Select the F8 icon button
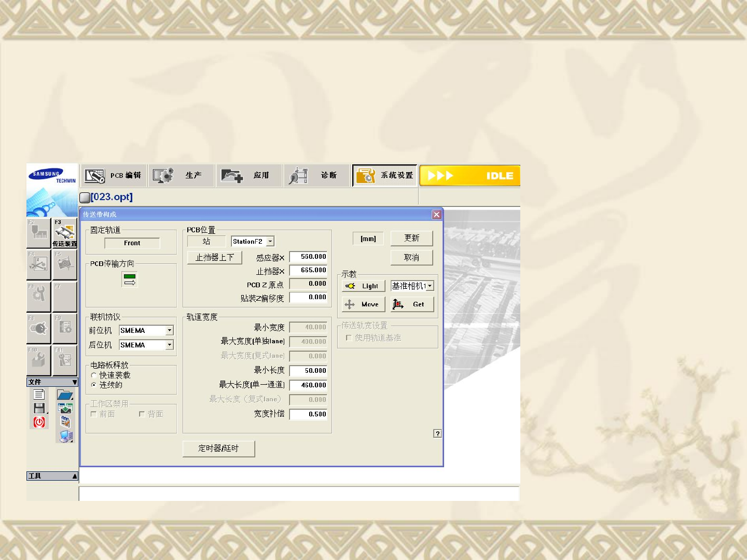Viewport: 747px width, 560px height. [39, 328]
